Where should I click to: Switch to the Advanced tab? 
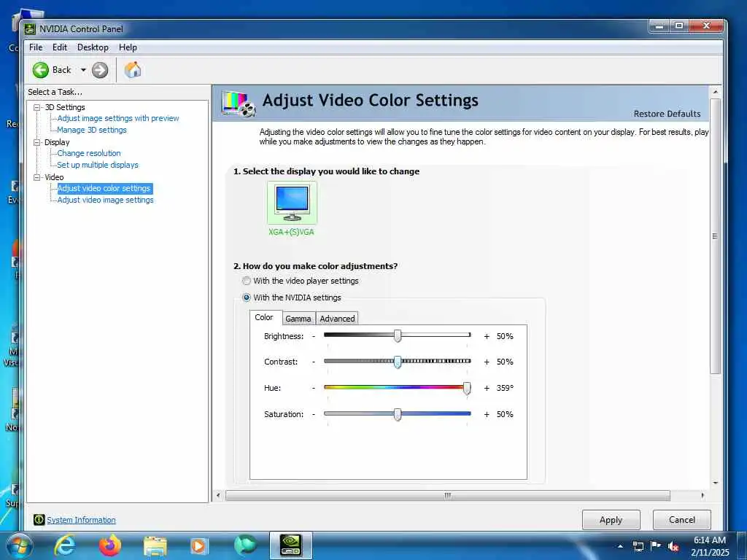pos(337,319)
